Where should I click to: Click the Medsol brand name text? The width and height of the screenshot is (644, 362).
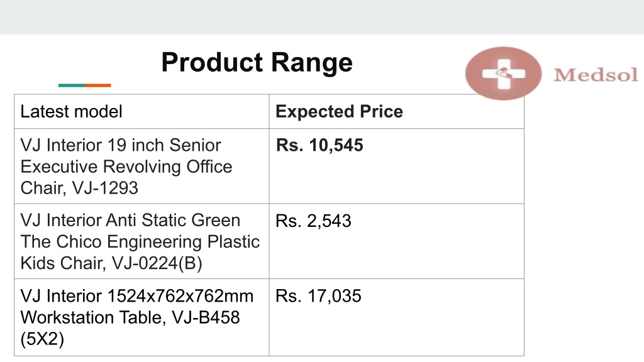(x=596, y=75)
